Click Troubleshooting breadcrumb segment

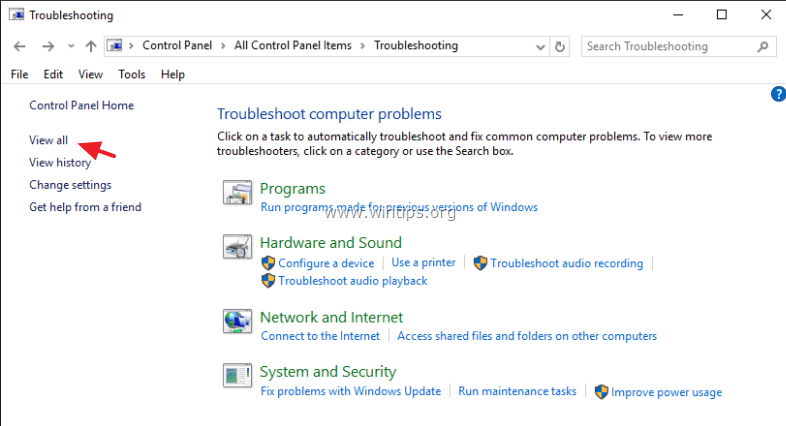tap(416, 46)
